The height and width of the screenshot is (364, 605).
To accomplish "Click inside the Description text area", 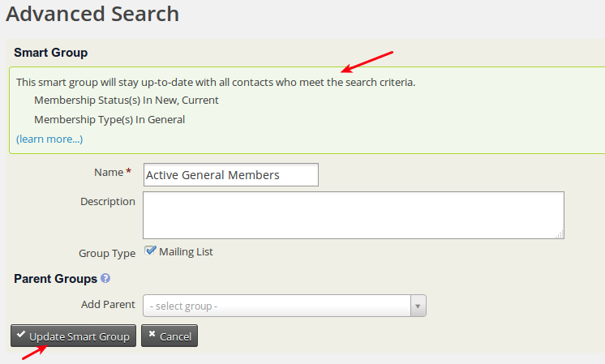I will coord(354,215).
